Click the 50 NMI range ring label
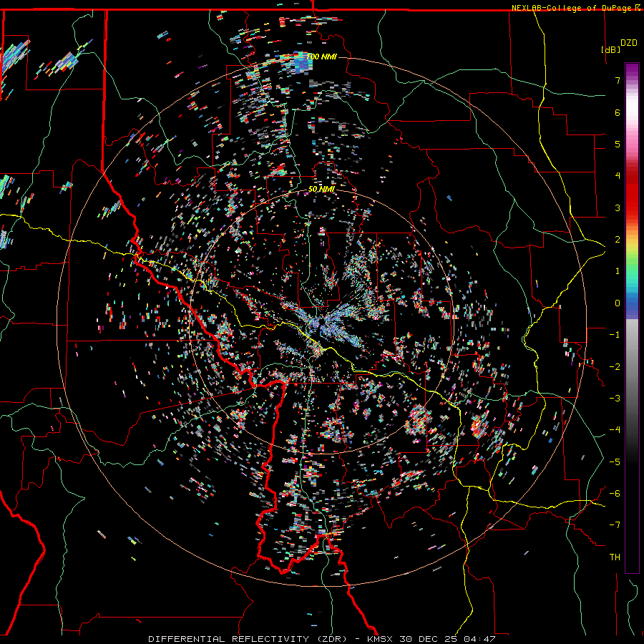 point(321,189)
